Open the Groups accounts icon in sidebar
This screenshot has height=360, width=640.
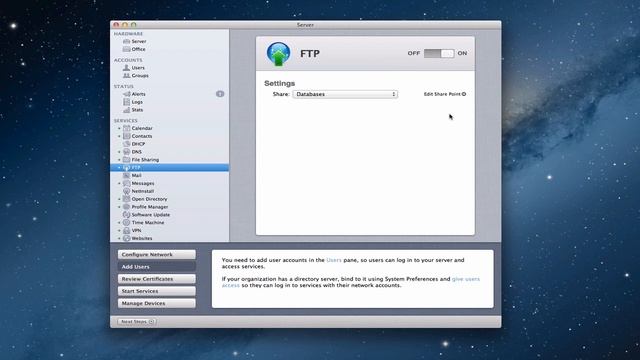coord(127,76)
